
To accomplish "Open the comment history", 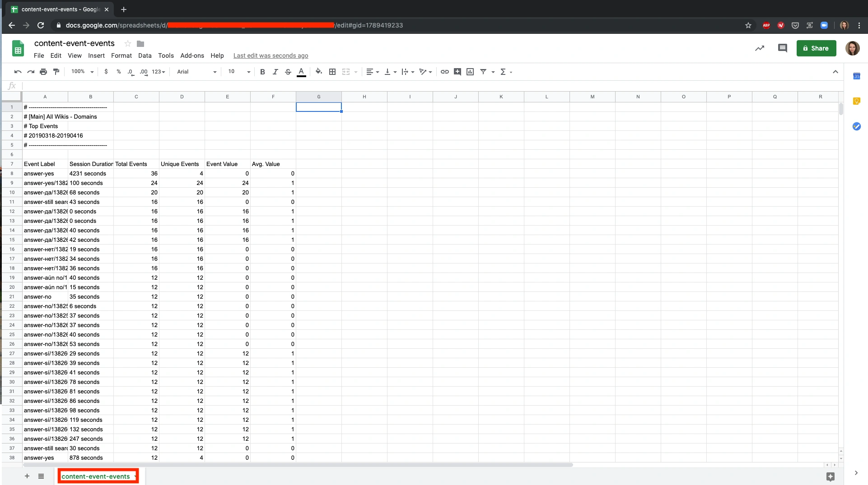I will coord(783,48).
